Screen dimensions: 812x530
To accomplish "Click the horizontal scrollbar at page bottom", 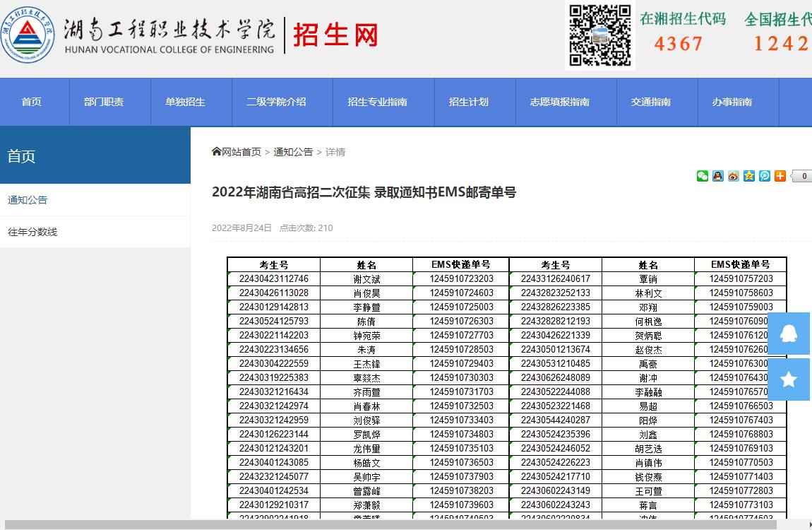I will [390, 525].
